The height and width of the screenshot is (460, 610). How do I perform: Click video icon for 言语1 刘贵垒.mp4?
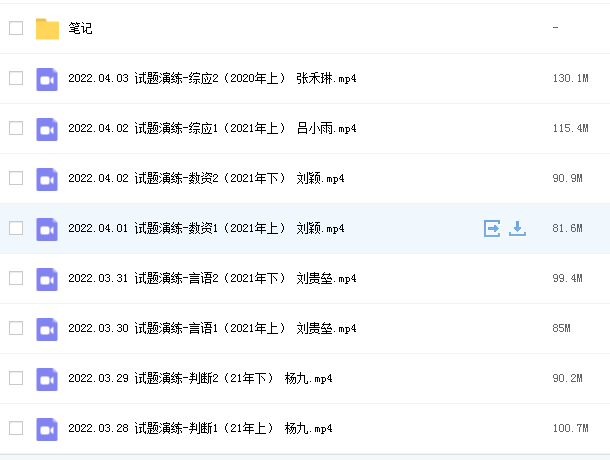[x=47, y=329]
